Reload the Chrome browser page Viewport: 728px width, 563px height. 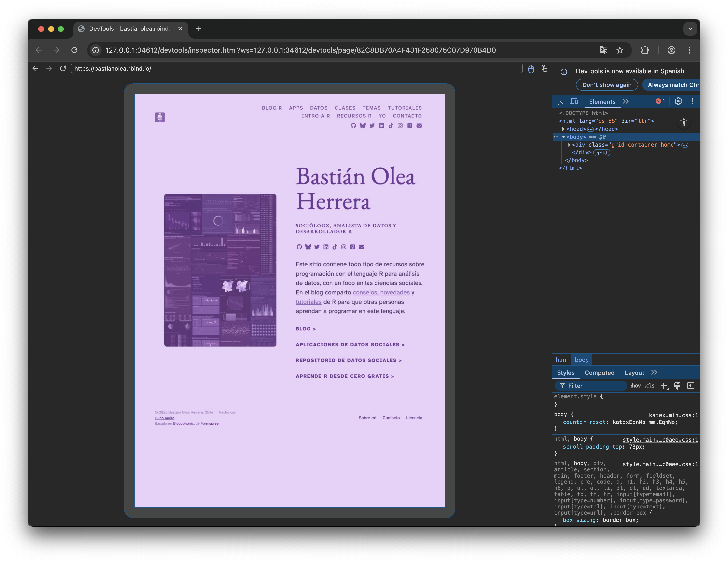click(x=74, y=50)
